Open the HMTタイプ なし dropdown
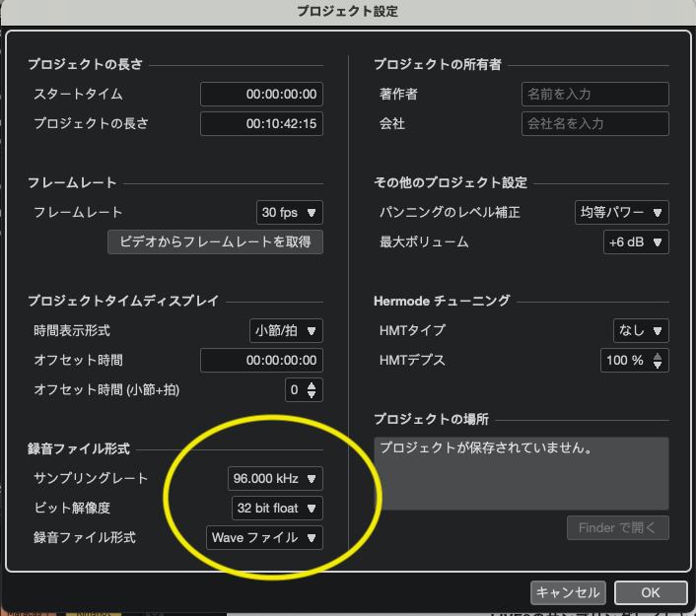The image size is (696, 616). pyautogui.click(x=640, y=331)
